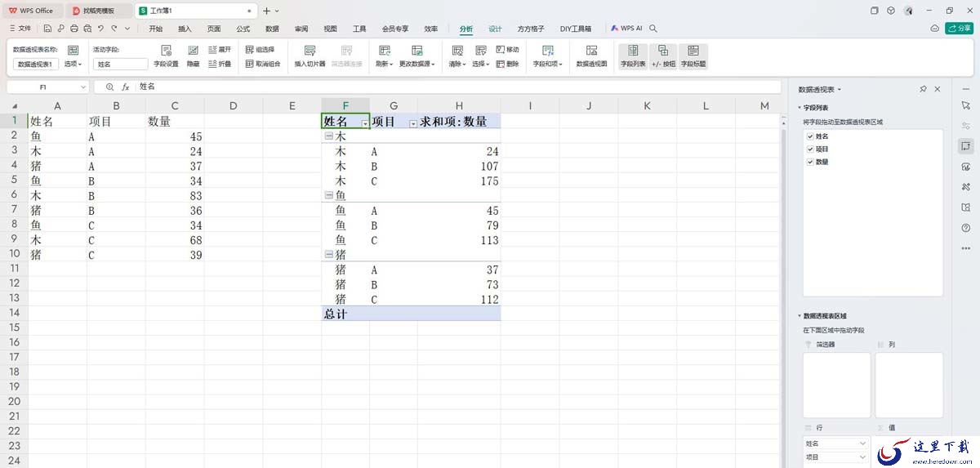Open the Field Settings (字段设置) dialog
980x468 pixels.
click(166, 56)
